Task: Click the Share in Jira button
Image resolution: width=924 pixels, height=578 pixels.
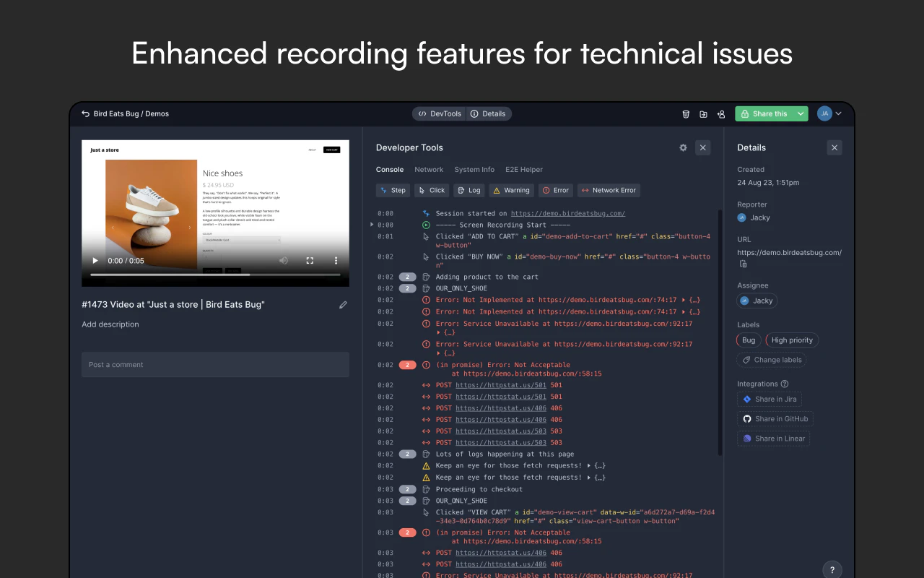Action: point(769,399)
